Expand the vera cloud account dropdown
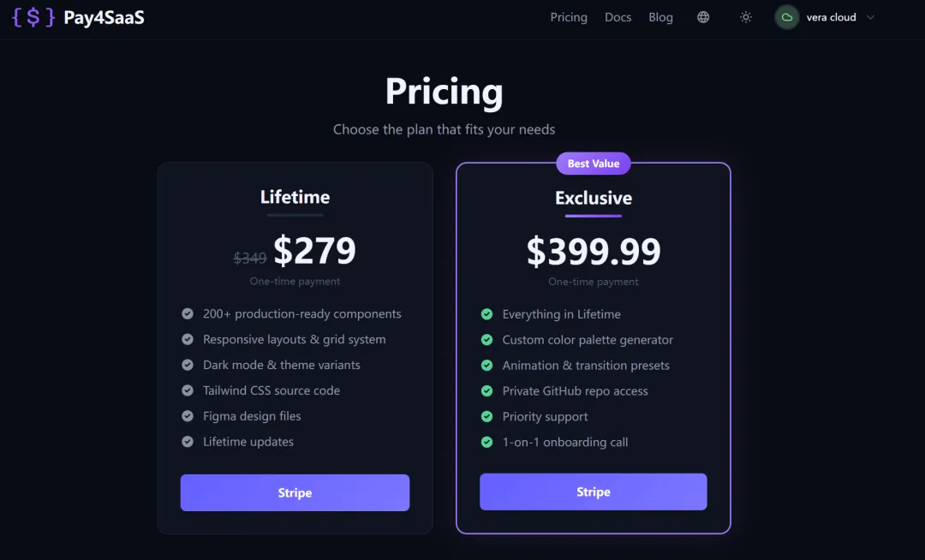 (871, 17)
